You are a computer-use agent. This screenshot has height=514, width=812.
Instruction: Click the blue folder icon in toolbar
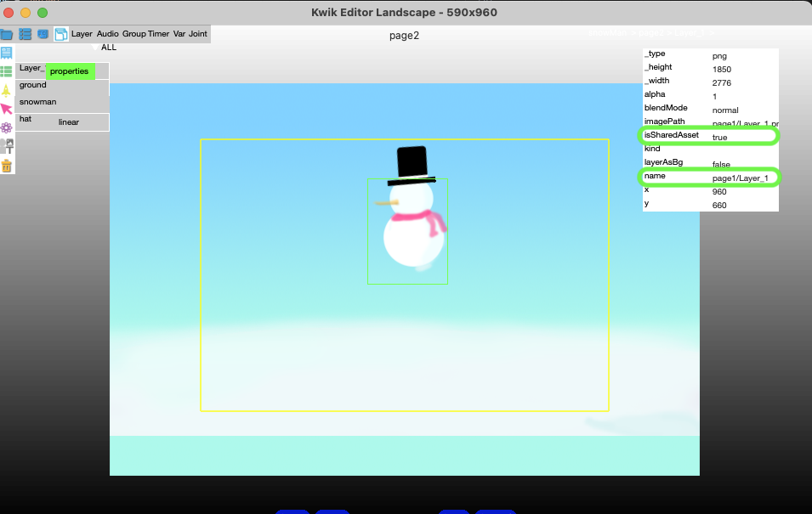[7, 34]
